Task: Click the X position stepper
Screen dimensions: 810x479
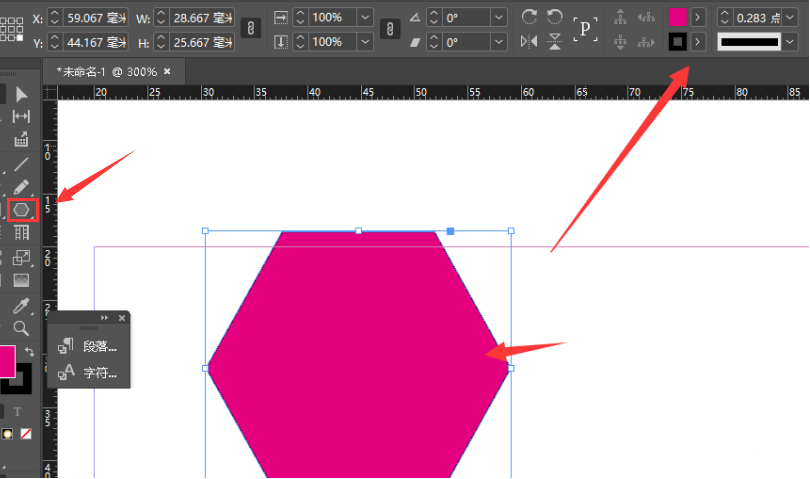Action: pos(55,18)
